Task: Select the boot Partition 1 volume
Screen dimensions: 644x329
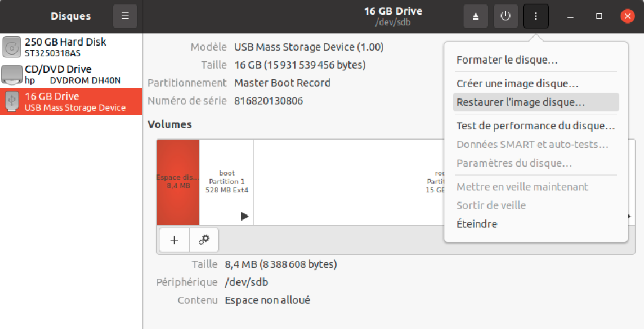Action: point(227,182)
